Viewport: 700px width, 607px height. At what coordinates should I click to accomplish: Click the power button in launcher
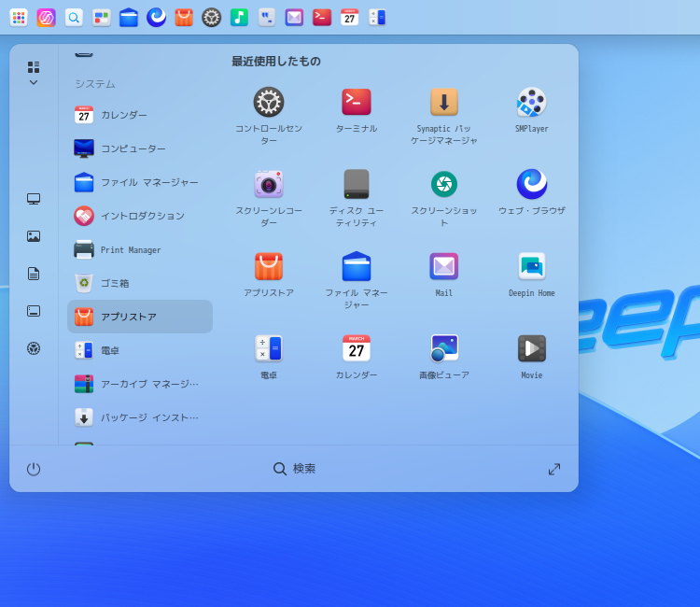click(x=34, y=469)
